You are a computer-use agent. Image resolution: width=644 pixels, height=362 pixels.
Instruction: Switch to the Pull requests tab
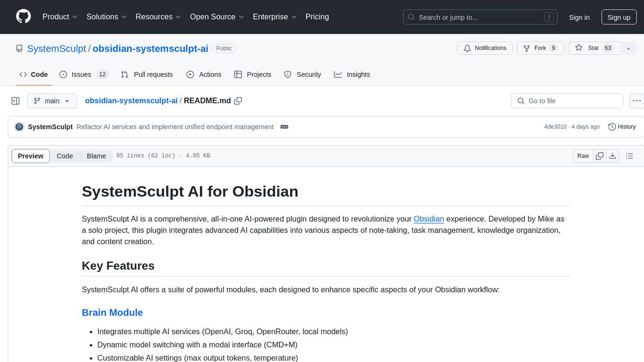147,74
